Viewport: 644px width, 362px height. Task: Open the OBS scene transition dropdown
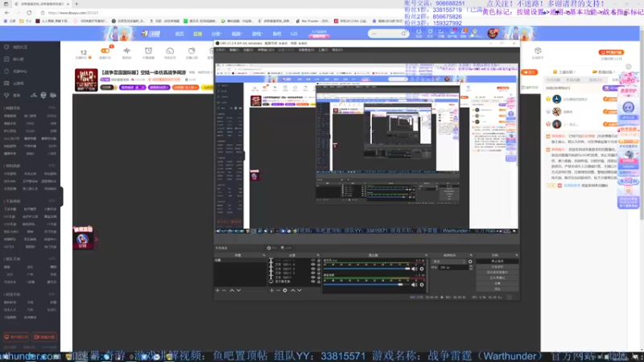449,261
